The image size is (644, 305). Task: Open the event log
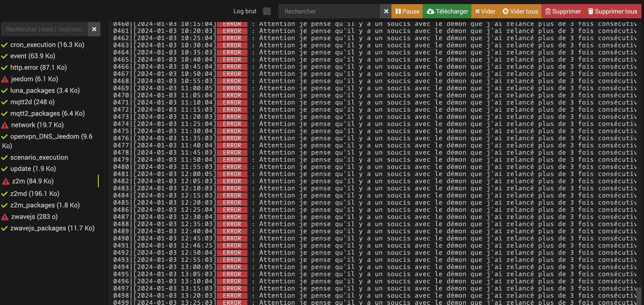[x=33, y=56]
